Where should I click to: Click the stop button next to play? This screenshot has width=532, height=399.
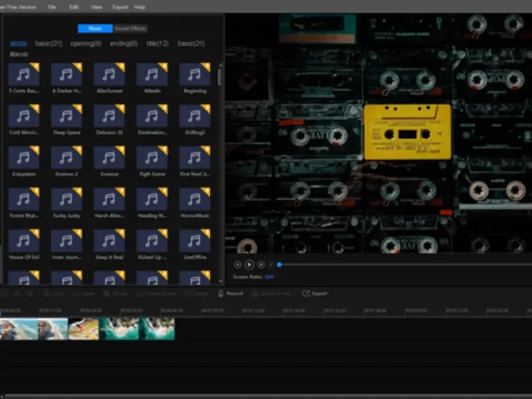point(261,265)
